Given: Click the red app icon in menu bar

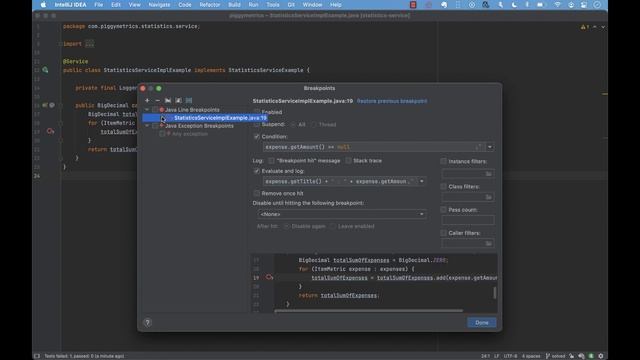Looking at the screenshot, I should 413,5.
